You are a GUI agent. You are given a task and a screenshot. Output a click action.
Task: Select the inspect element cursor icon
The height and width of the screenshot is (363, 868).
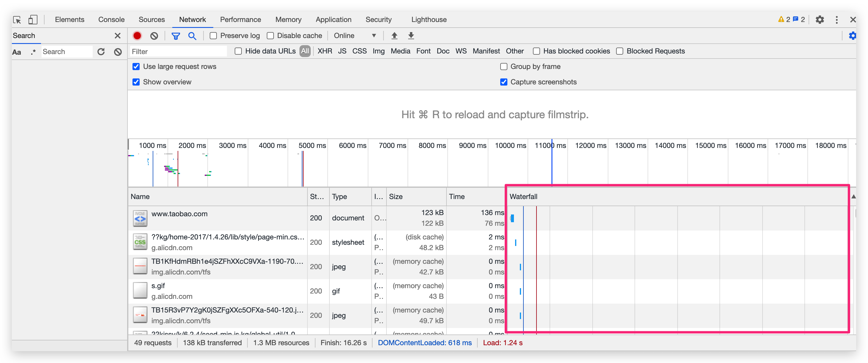pos(17,20)
